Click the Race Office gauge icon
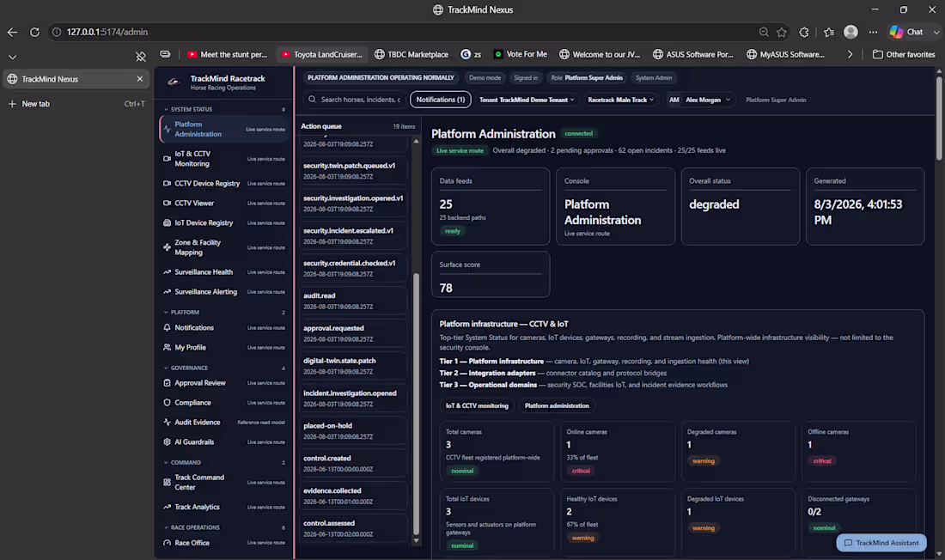Image resolution: width=945 pixels, height=560 pixels. click(167, 543)
